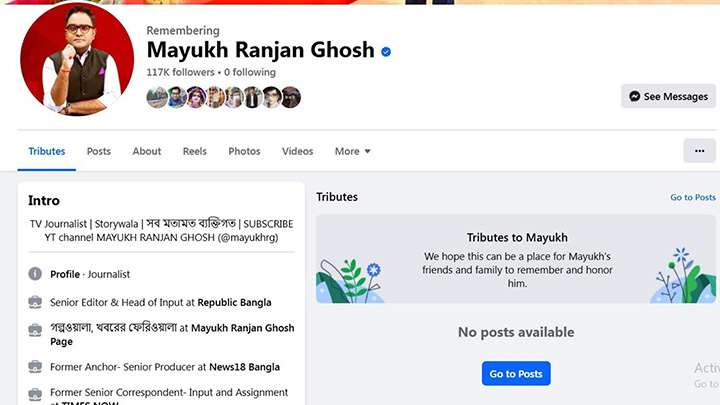Click the briefcase icon beside Republic Bangla
Screen dimensions: 720x405
[x=35, y=302]
